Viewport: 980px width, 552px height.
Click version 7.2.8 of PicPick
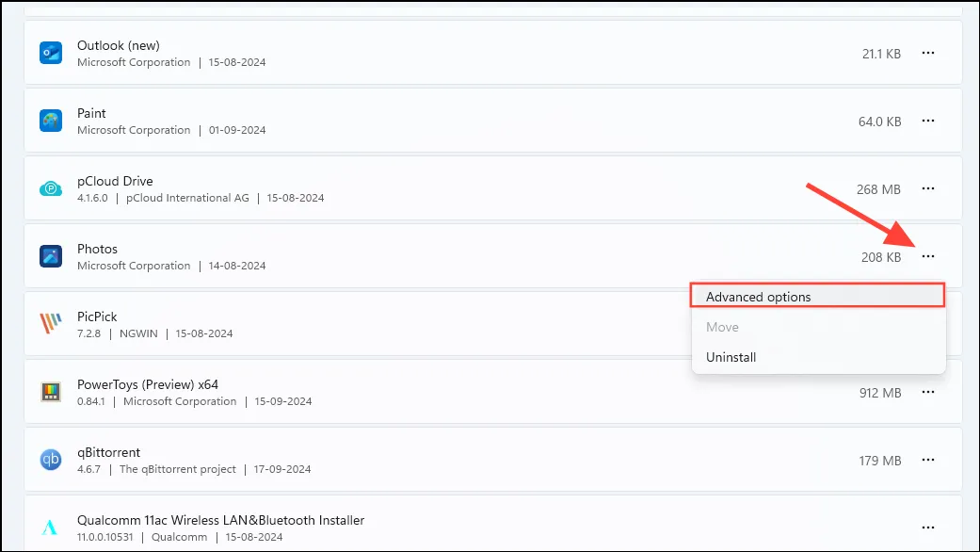88,333
